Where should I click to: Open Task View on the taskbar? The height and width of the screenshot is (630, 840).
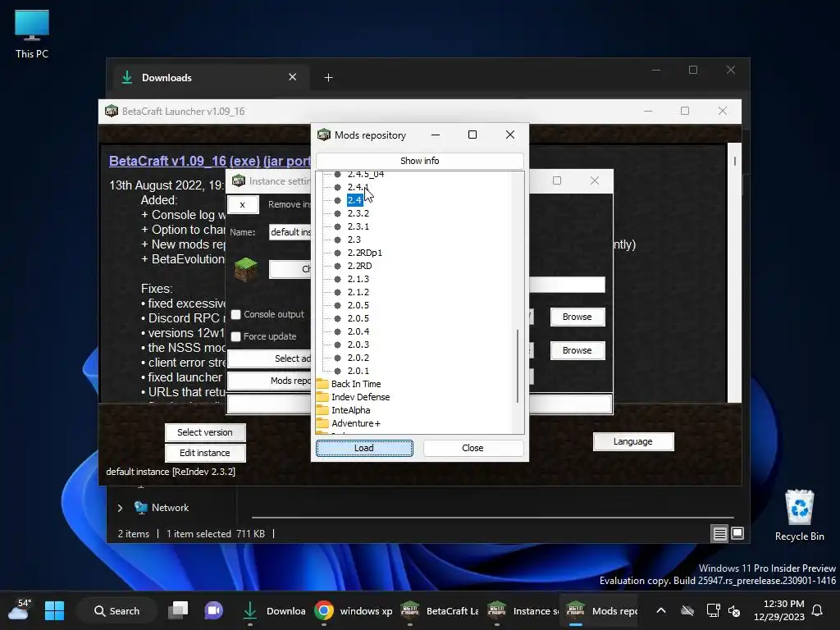178,610
